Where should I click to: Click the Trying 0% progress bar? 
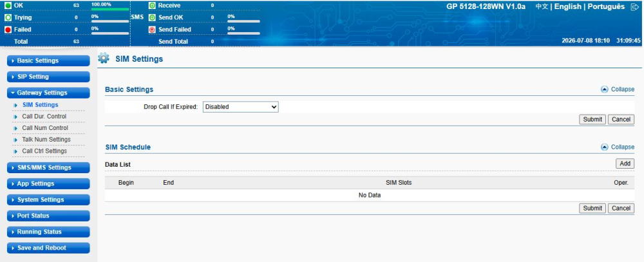click(x=110, y=21)
